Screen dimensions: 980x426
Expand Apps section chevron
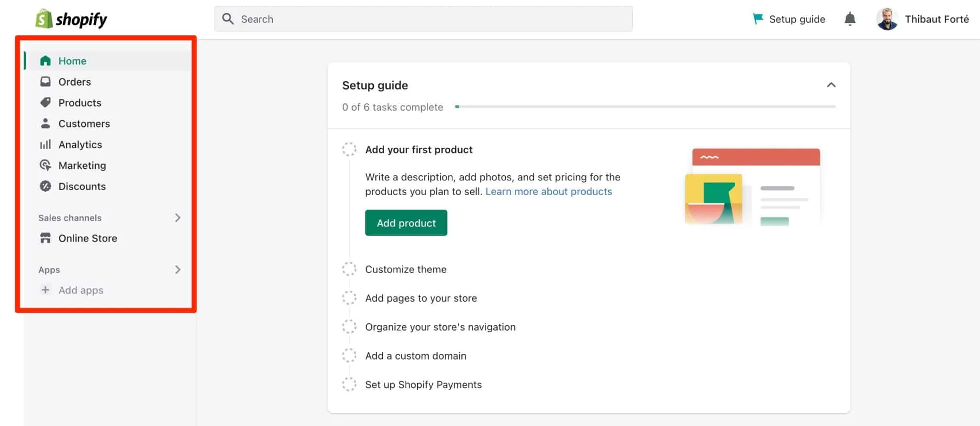(x=178, y=270)
